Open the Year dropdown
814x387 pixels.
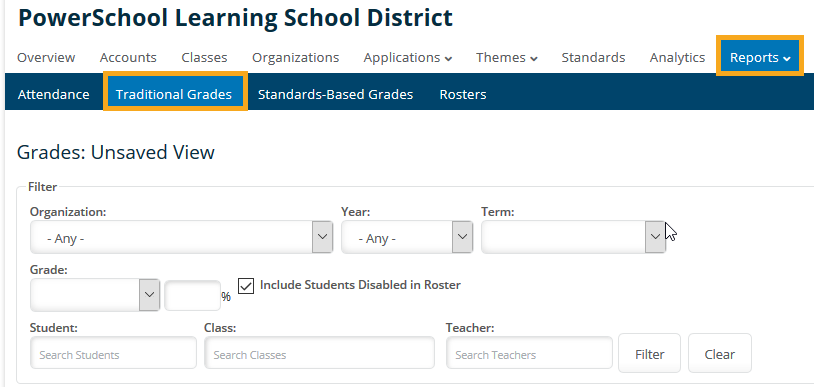pyautogui.click(x=406, y=237)
